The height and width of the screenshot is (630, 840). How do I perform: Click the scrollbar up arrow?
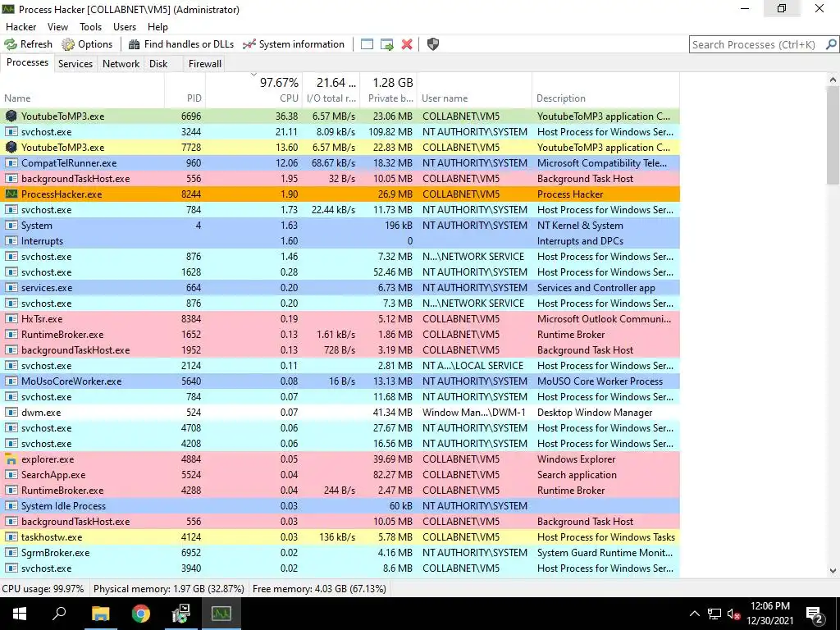tap(833, 80)
